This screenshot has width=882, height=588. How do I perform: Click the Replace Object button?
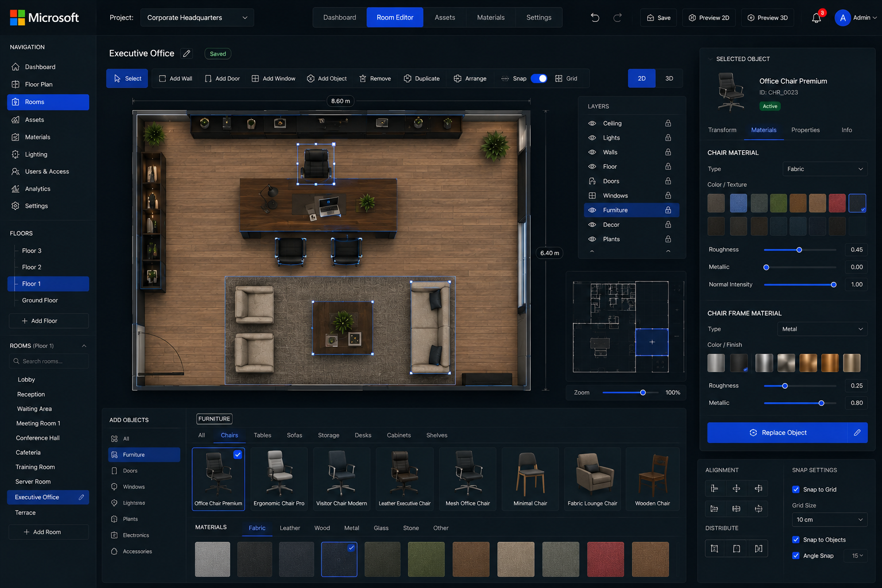777,433
